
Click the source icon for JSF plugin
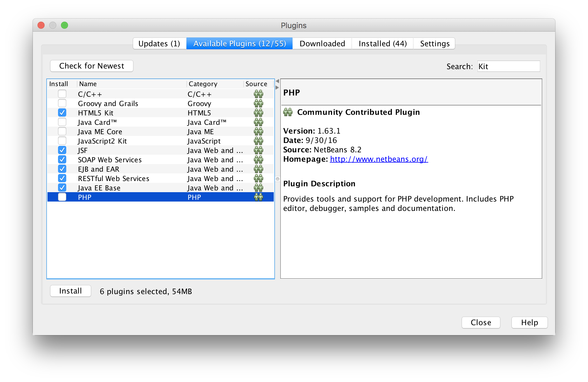pyautogui.click(x=258, y=150)
